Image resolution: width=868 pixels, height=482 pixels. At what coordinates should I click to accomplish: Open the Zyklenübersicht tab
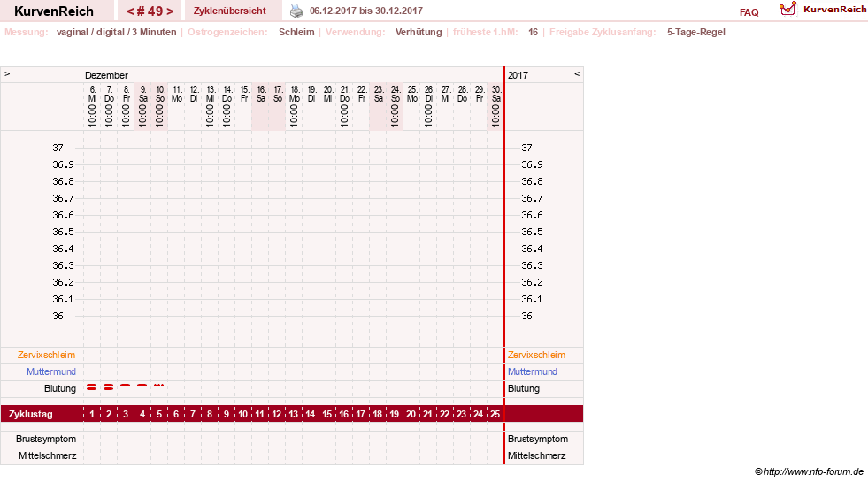(x=230, y=11)
